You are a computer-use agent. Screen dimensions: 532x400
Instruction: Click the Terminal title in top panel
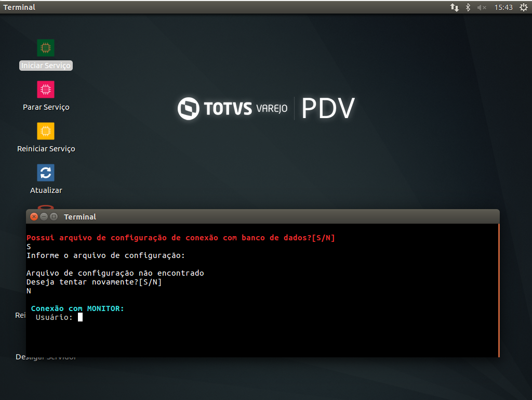19,7
